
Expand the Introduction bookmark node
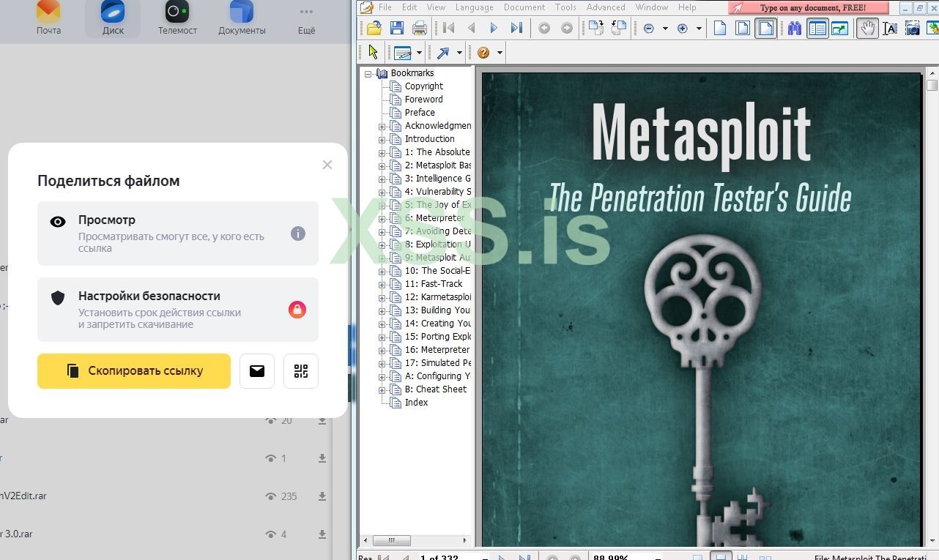[382, 139]
